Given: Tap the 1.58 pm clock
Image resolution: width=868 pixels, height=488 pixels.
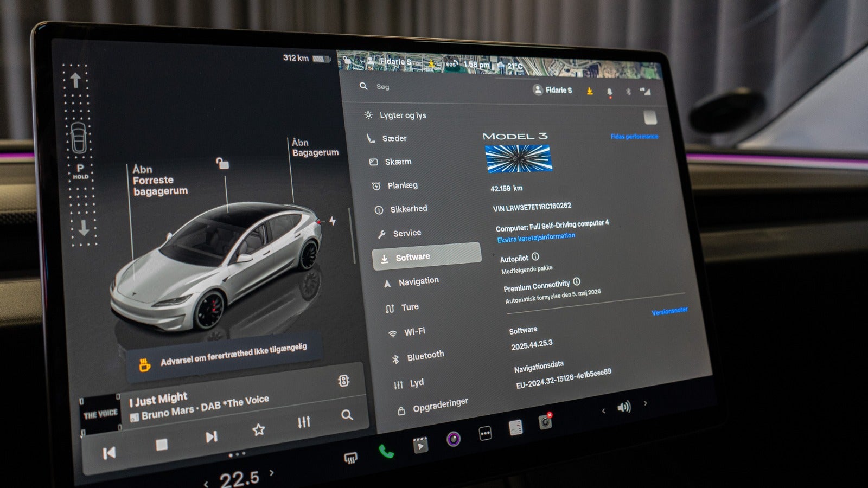Looking at the screenshot, I should point(476,65).
